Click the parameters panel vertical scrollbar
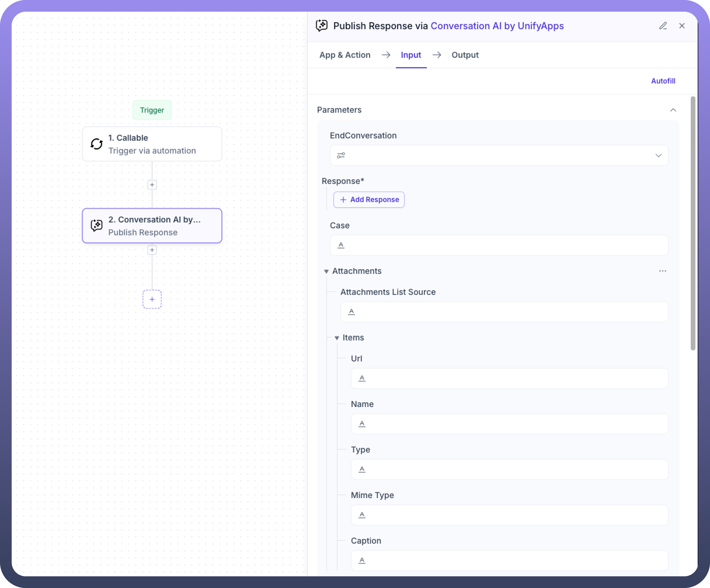The image size is (710, 588). click(693, 223)
